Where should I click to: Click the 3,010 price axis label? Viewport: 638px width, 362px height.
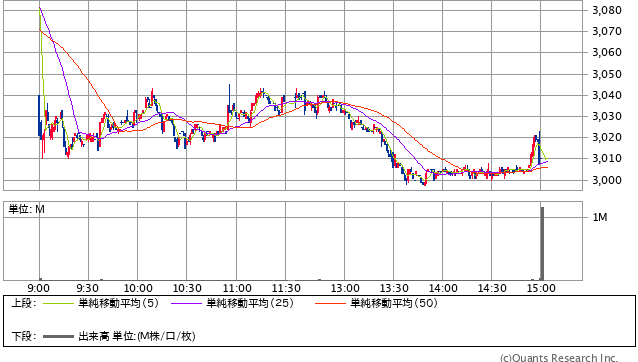pos(607,159)
